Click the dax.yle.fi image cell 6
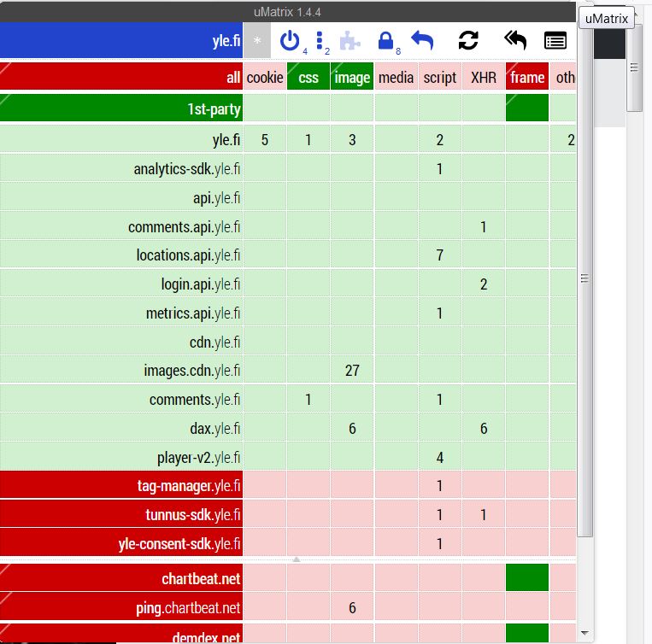652x644 pixels. pos(352,429)
